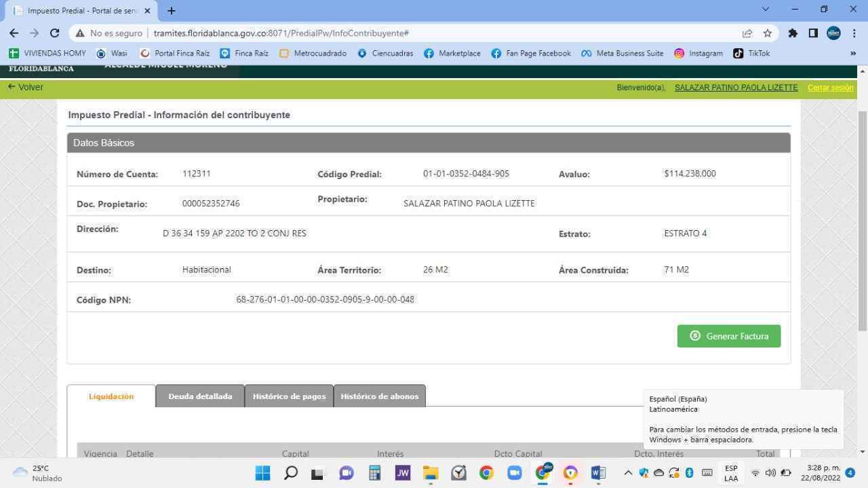
Task: Switch to Histórico de pagos tab
Action: click(289, 396)
